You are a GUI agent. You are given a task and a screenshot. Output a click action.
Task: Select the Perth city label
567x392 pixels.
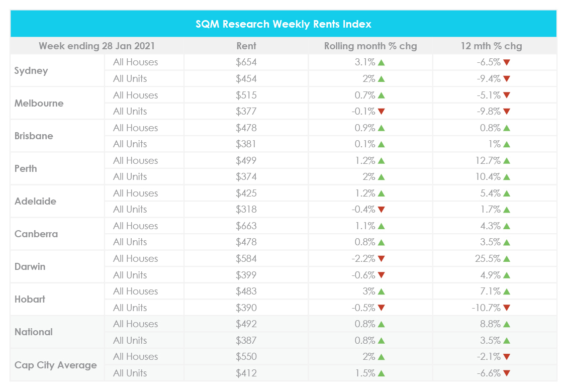point(26,168)
